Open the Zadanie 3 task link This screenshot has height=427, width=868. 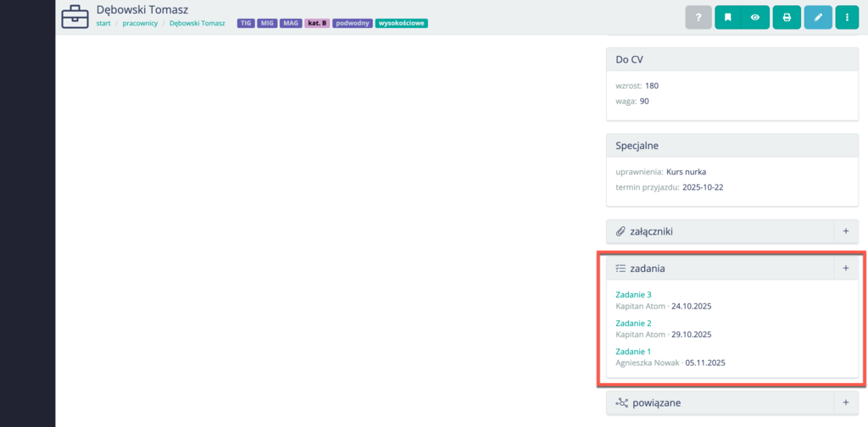(633, 295)
